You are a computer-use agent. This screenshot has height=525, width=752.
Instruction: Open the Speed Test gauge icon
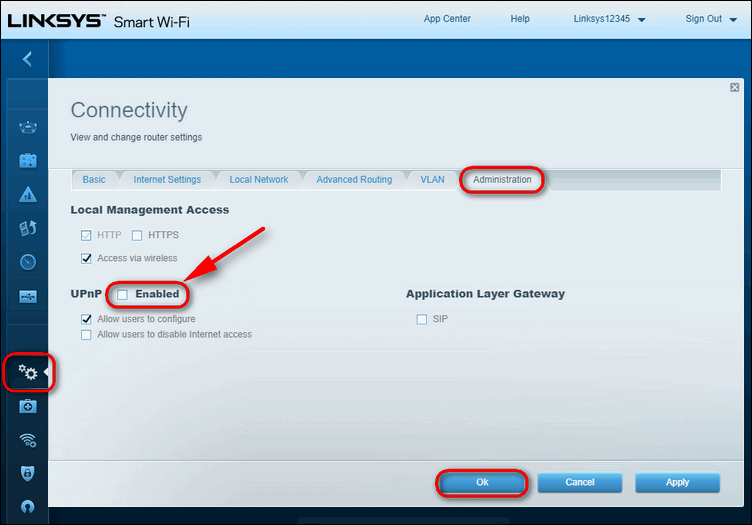[x=28, y=262]
